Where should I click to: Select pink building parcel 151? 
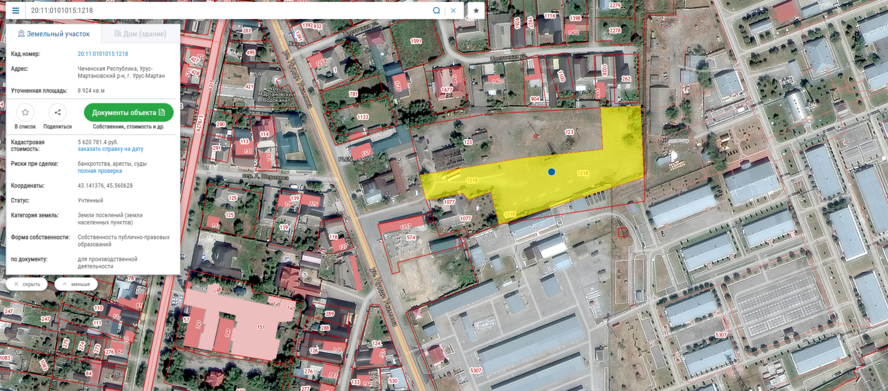point(249,324)
